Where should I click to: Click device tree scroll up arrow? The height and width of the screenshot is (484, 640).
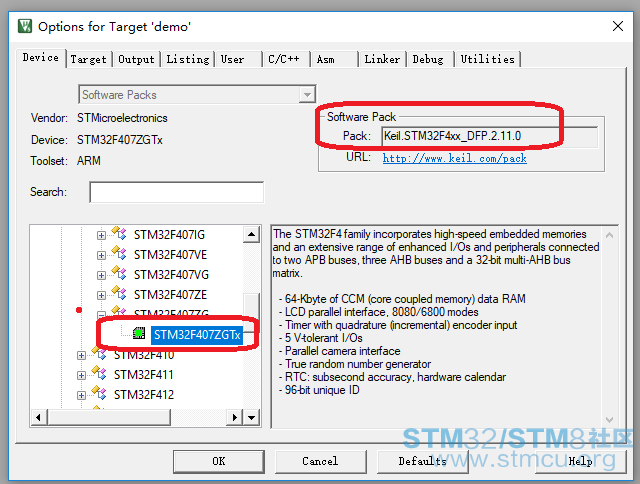(x=251, y=234)
